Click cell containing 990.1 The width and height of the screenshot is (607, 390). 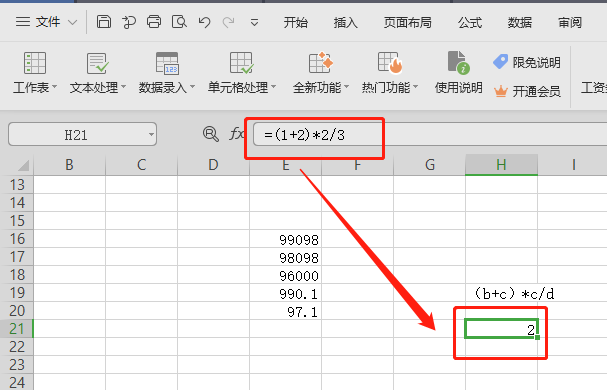[x=285, y=293]
